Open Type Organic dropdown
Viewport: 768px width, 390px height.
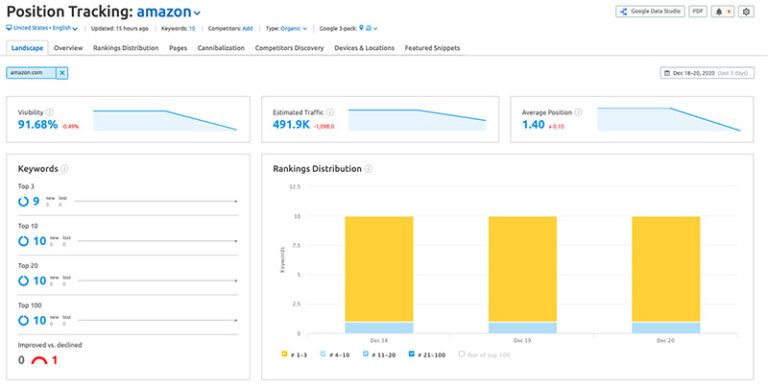[293, 29]
